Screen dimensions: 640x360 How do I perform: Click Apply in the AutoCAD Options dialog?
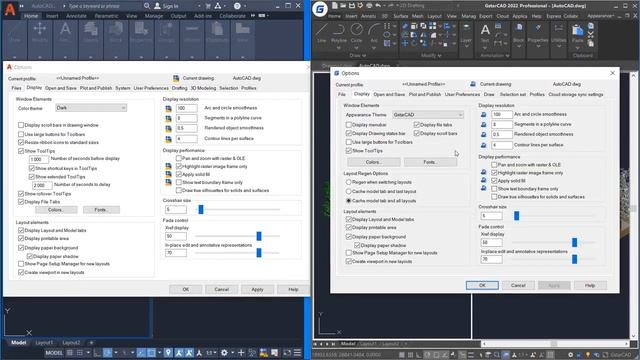click(257, 289)
